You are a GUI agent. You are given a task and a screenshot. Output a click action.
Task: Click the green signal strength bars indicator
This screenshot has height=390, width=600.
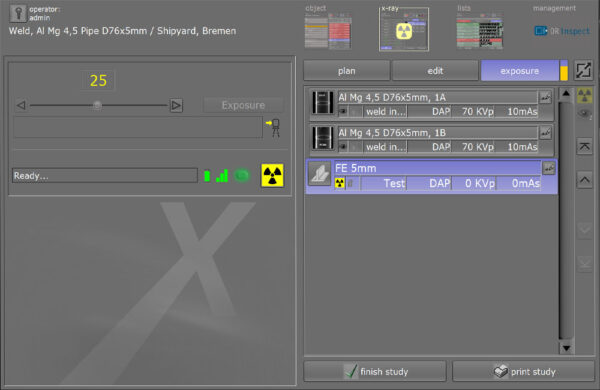click(x=222, y=176)
